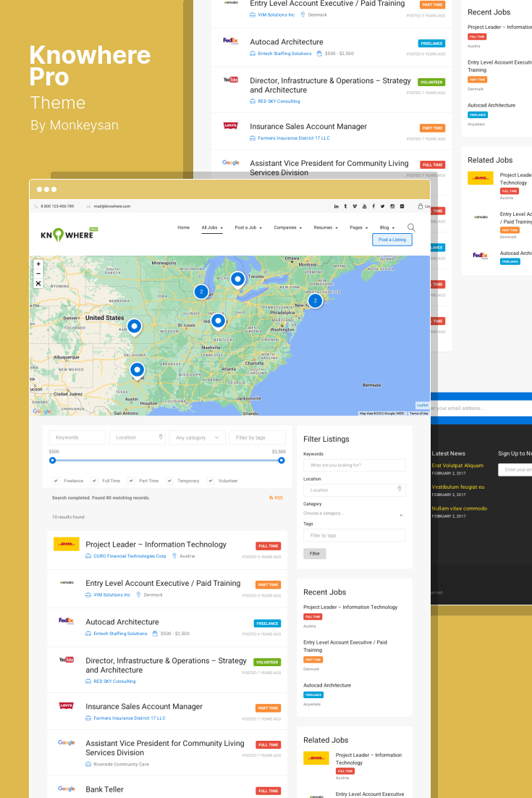Image resolution: width=532 pixels, height=798 pixels.
Task: Open the RED SKY Consulting link in back window
Action: 279,101
